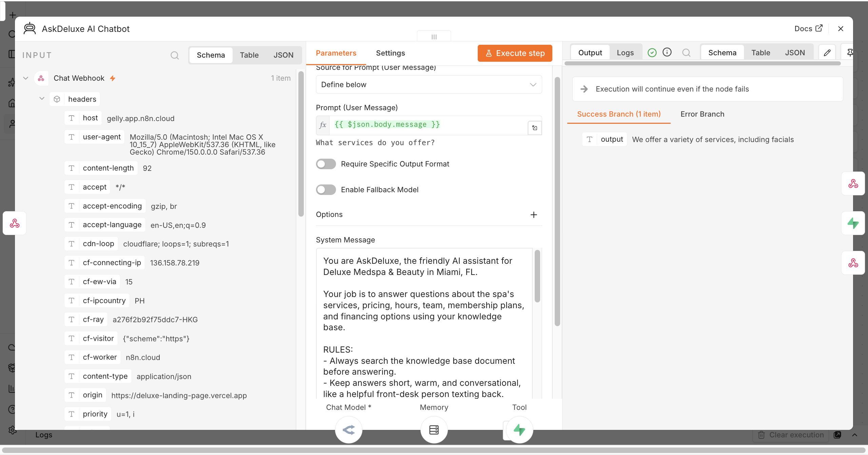Viewport: 868px width, 455px height.
Task: Click the popout icon next to Clear execution
Action: (x=837, y=435)
